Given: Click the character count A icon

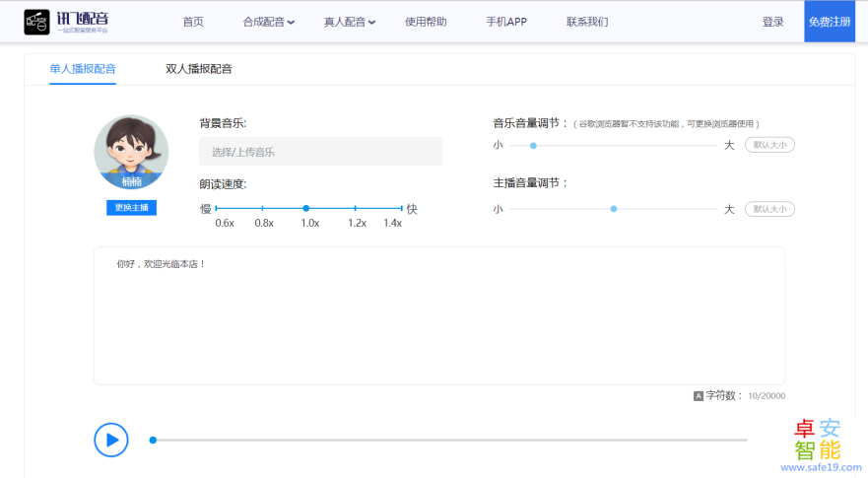Looking at the screenshot, I should tap(699, 396).
